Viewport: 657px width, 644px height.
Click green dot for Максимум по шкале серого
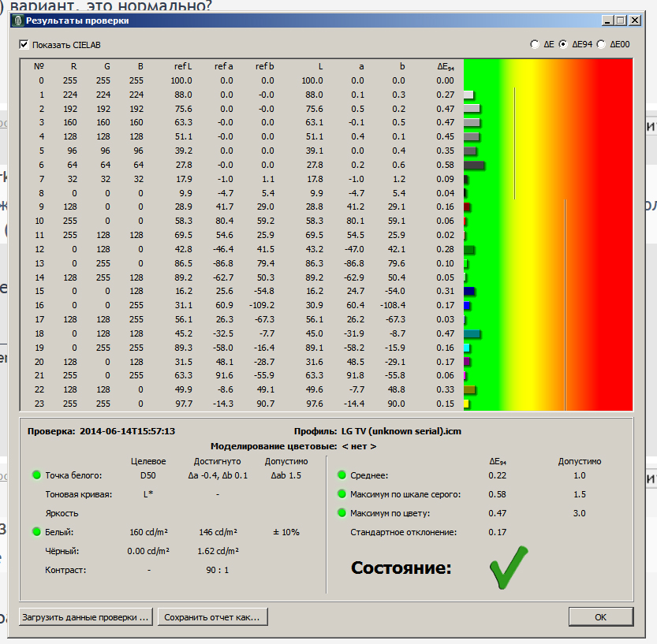click(342, 494)
